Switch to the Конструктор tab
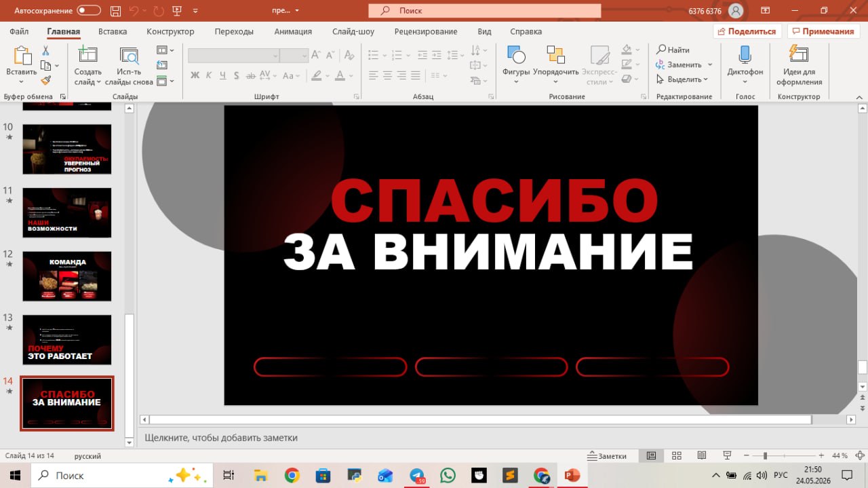This screenshot has width=868, height=488. tap(170, 31)
